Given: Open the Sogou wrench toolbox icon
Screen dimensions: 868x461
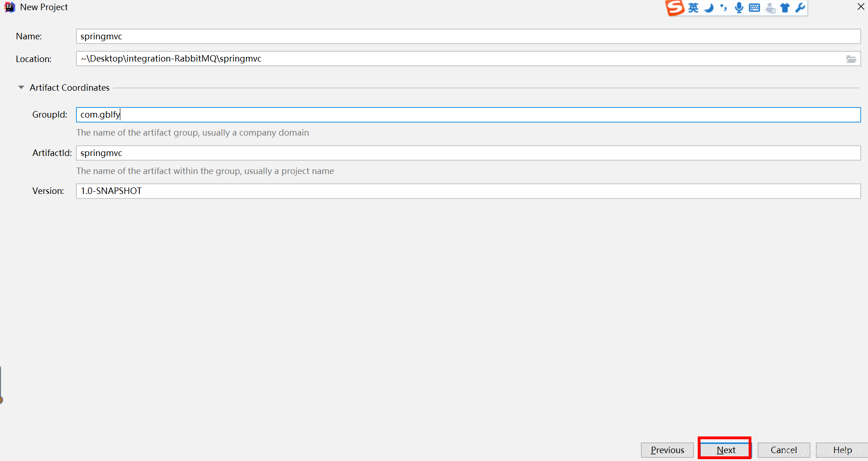Looking at the screenshot, I should pyautogui.click(x=800, y=8).
